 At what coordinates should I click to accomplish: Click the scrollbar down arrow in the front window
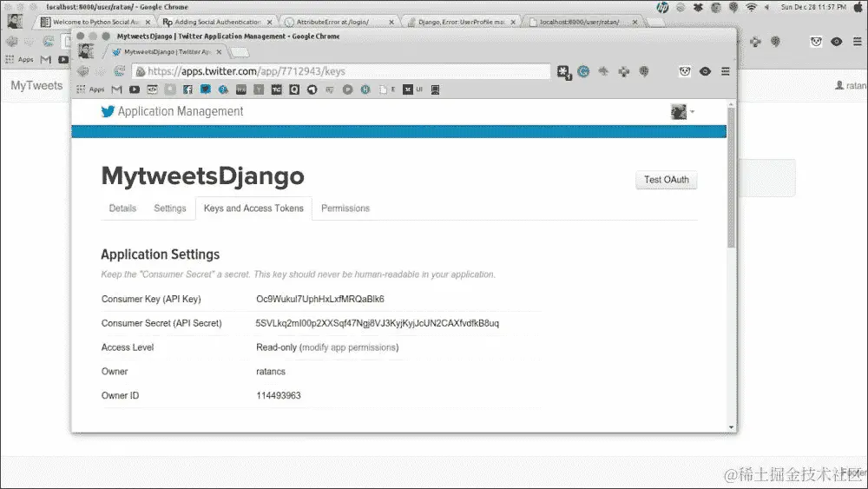(x=731, y=427)
